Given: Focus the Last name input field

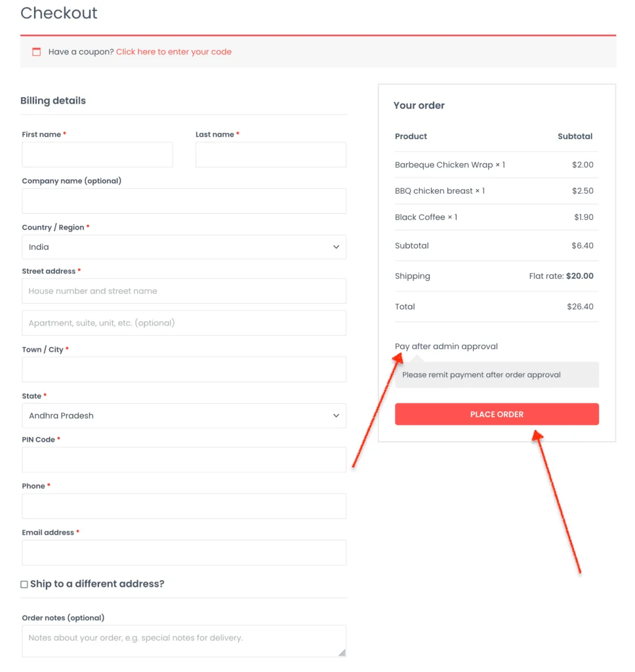Looking at the screenshot, I should 270,155.
